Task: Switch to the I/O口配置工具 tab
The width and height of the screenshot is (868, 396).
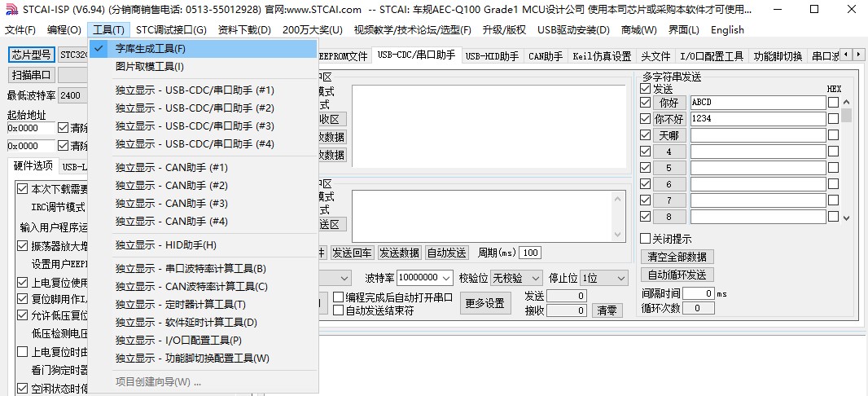Action: click(712, 56)
